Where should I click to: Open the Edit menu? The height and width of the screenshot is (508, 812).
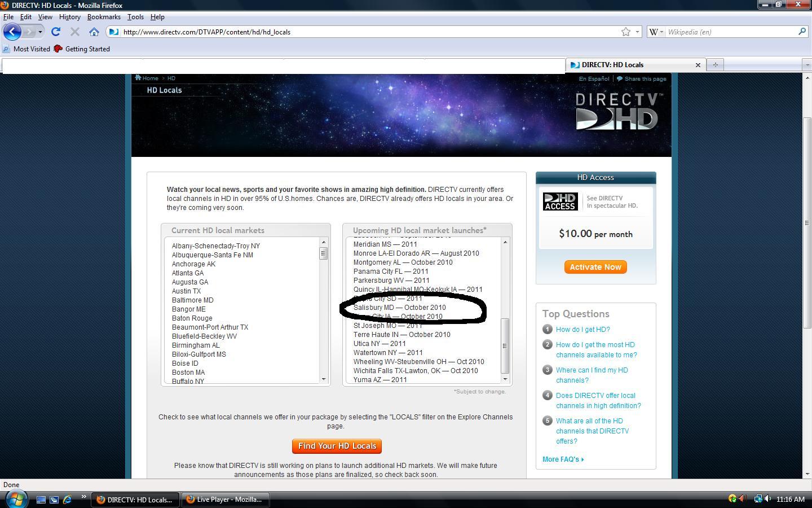click(x=26, y=17)
